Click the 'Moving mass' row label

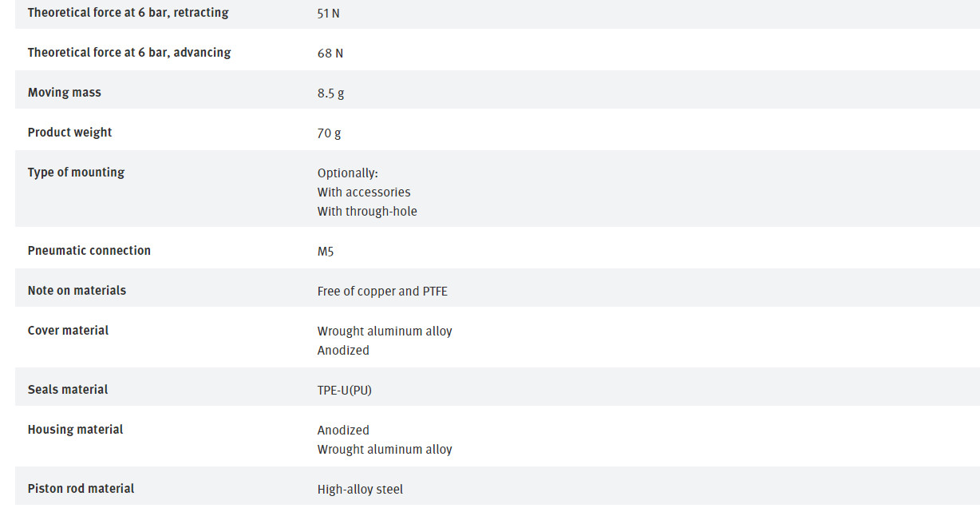pos(64,93)
